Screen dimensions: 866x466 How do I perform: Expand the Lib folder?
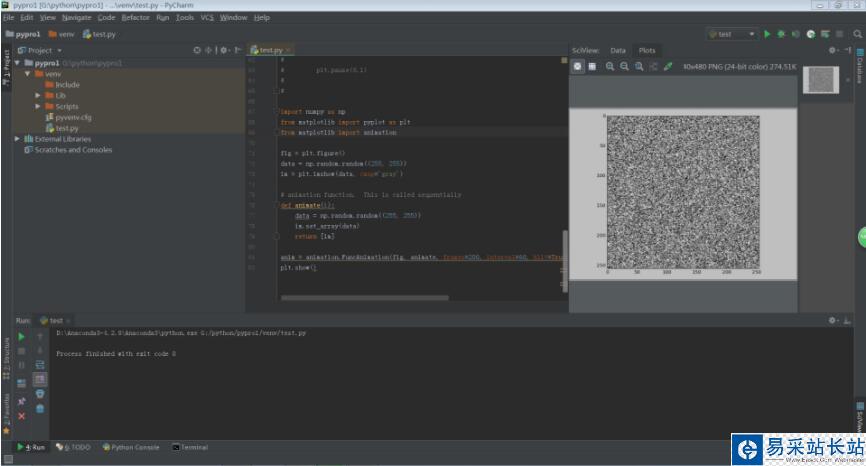[38, 96]
